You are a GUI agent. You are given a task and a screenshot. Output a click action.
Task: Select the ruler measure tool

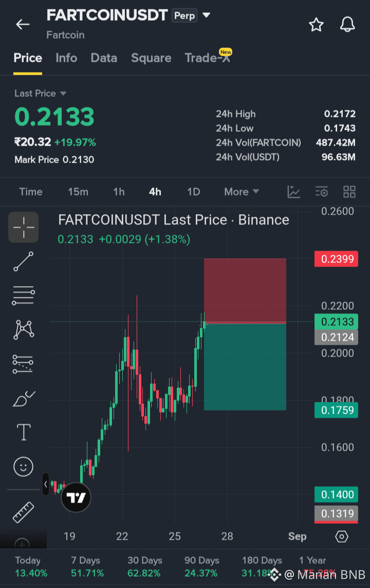tap(24, 512)
